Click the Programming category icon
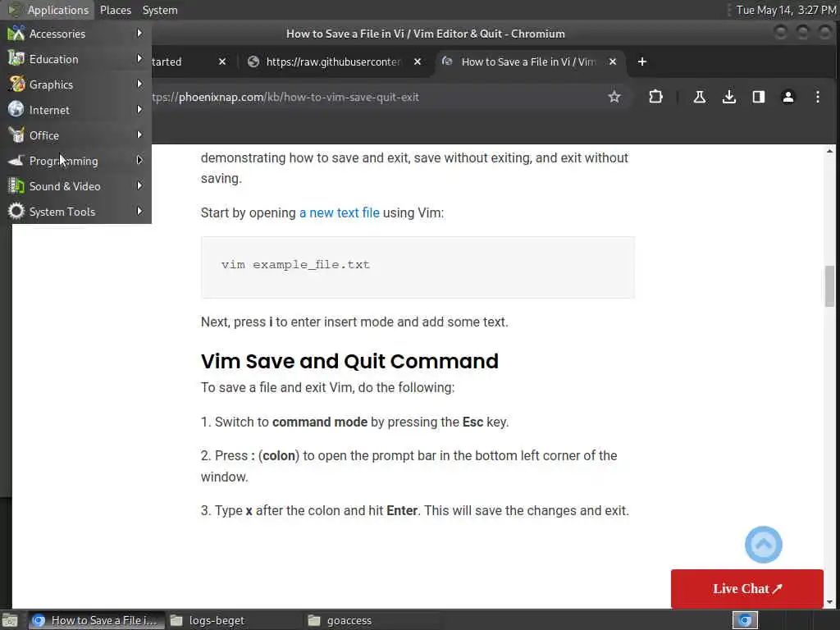Image resolution: width=840 pixels, height=630 pixels. click(x=16, y=161)
